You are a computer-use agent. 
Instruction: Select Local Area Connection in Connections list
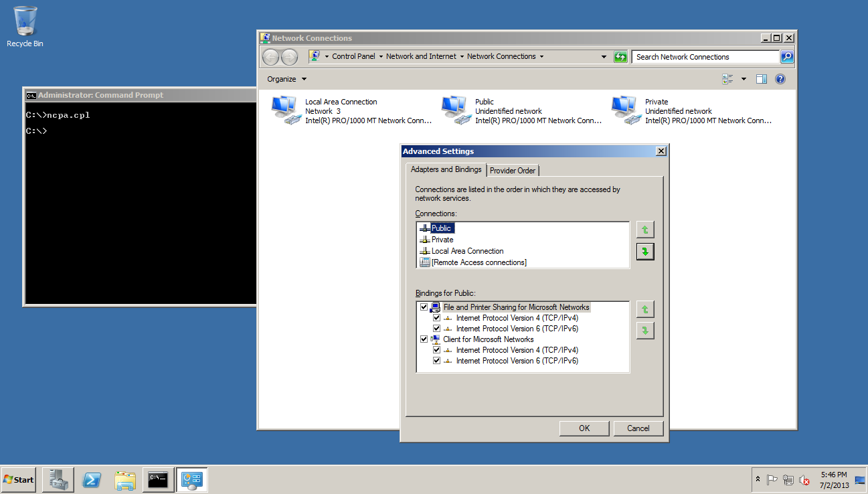467,251
